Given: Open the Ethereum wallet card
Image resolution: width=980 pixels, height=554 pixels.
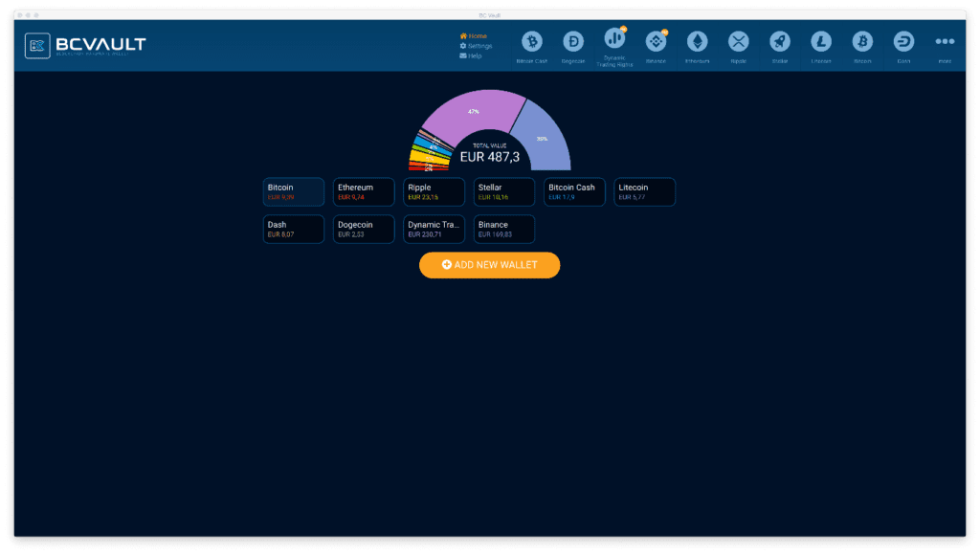Looking at the screenshot, I should tap(364, 191).
